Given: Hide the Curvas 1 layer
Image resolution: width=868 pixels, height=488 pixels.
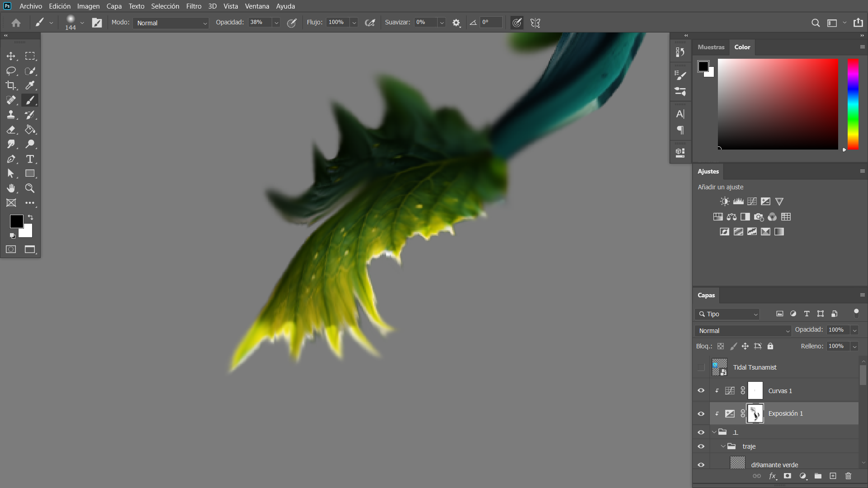Looking at the screenshot, I should (701, 390).
